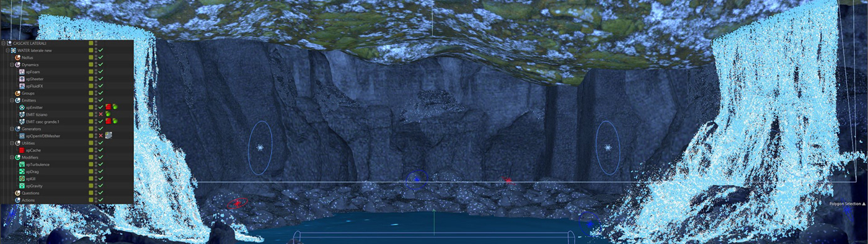The image size is (868, 244).
Task: Collapse the Emitters group
Action: pyautogui.click(x=12, y=100)
